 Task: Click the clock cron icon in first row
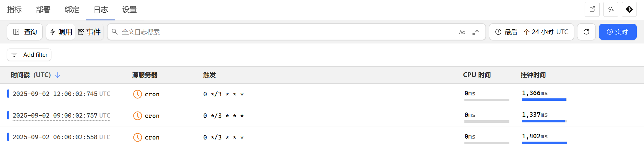pos(137,94)
